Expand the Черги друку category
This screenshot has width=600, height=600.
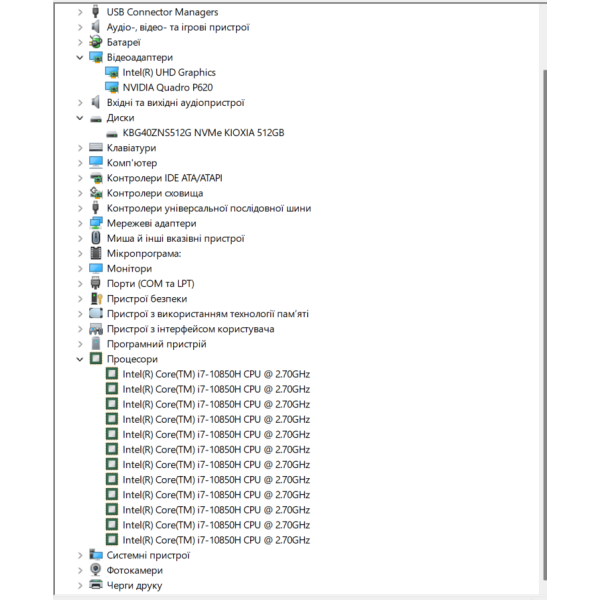click(x=80, y=585)
